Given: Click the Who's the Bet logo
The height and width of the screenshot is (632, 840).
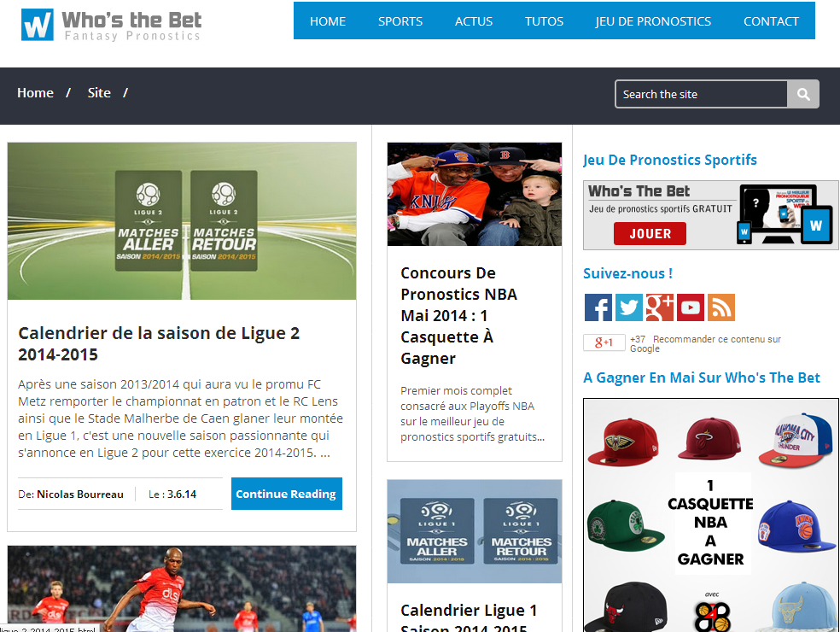Looking at the screenshot, I should (x=112, y=25).
